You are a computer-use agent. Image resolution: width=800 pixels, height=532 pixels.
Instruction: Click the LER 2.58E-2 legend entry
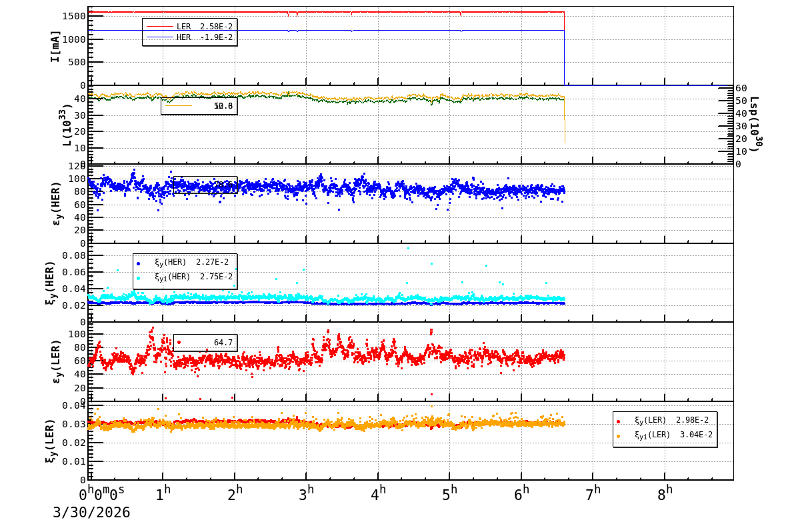[x=189, y=27]
